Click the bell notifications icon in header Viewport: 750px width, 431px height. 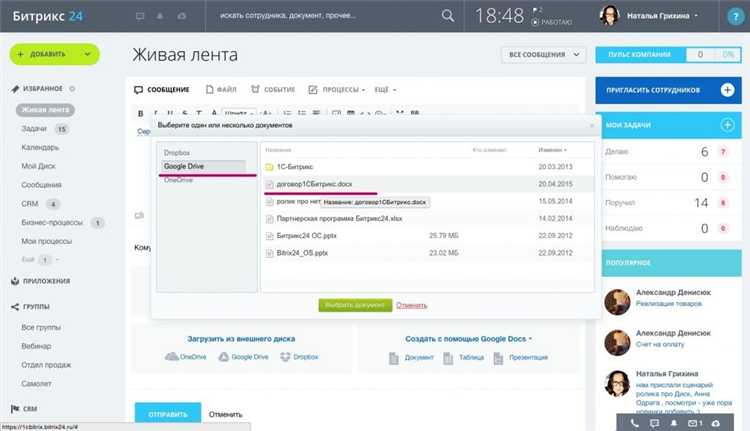[x=160, y=16]
